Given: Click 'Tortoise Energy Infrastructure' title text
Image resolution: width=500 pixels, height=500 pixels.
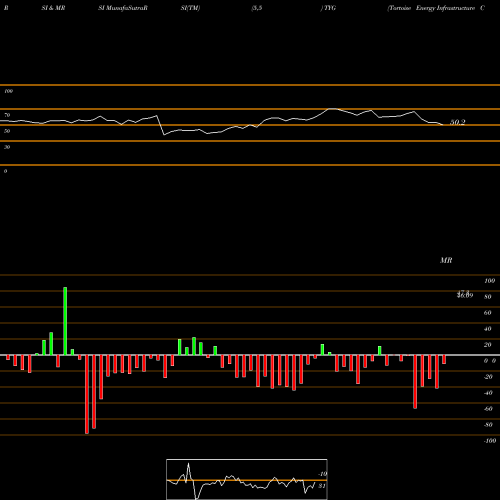Looking at the screenshot, I should click(432, 8).
